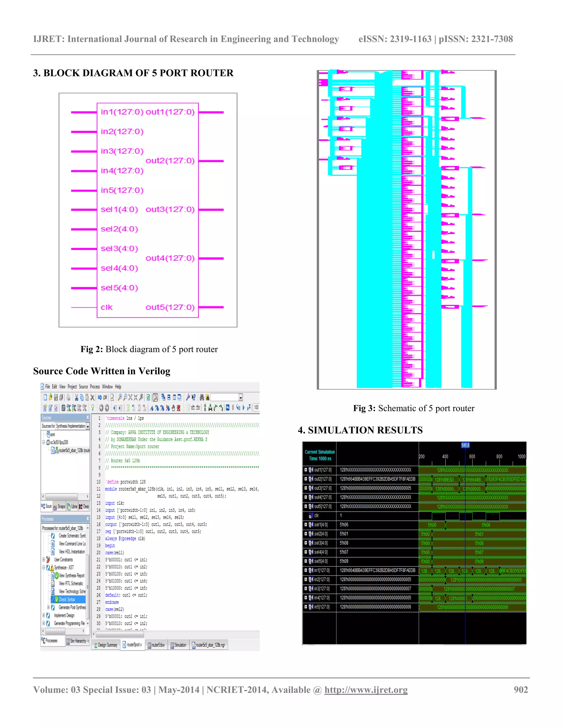The image size is (563, 728).
Task: Open Sources for Synthesis/Implementation dropdown
Action: [x=88, y=426]
